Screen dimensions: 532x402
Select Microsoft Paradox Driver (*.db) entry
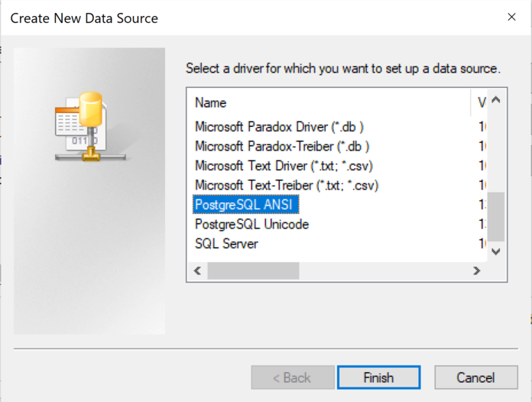click(x=279, y=126)
